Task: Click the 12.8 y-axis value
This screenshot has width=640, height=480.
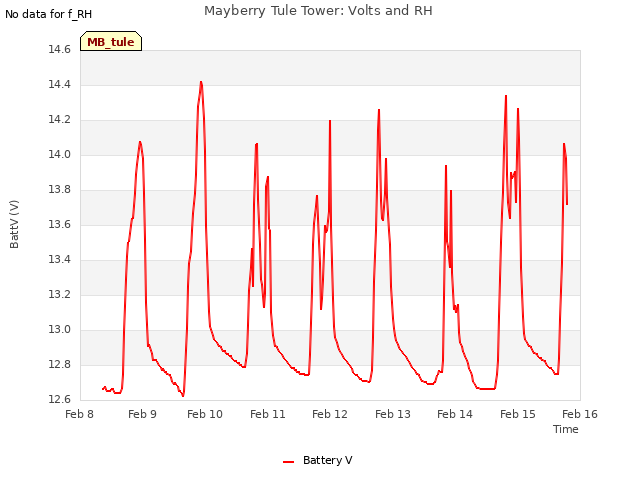Action: pos(60,364)
